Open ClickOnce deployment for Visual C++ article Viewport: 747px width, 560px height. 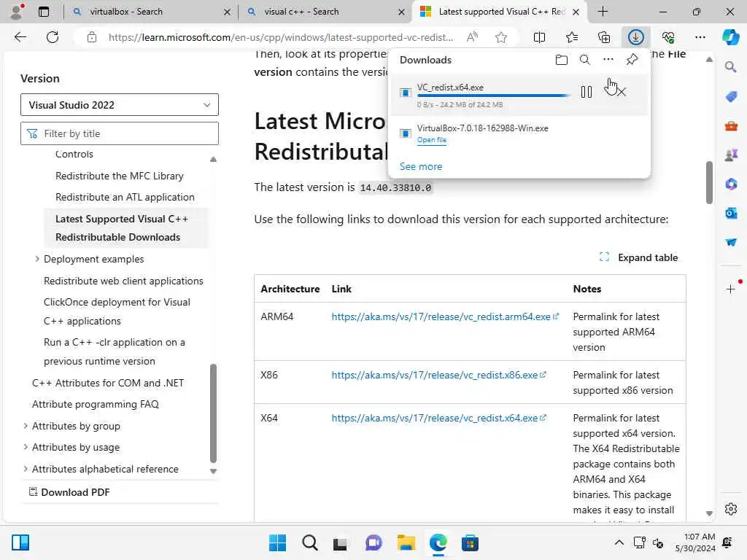coord(117,311)
